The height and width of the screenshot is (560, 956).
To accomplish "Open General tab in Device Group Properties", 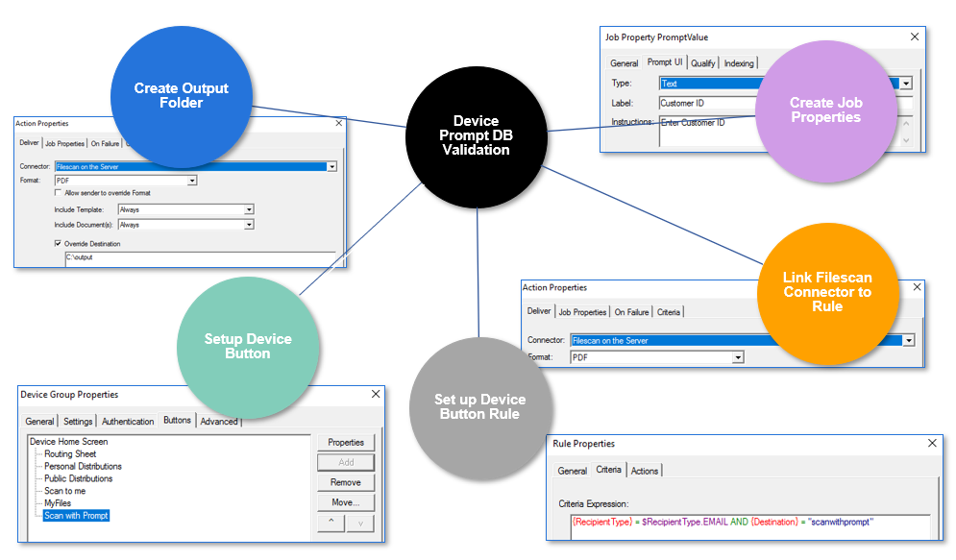I will (39, 421).
